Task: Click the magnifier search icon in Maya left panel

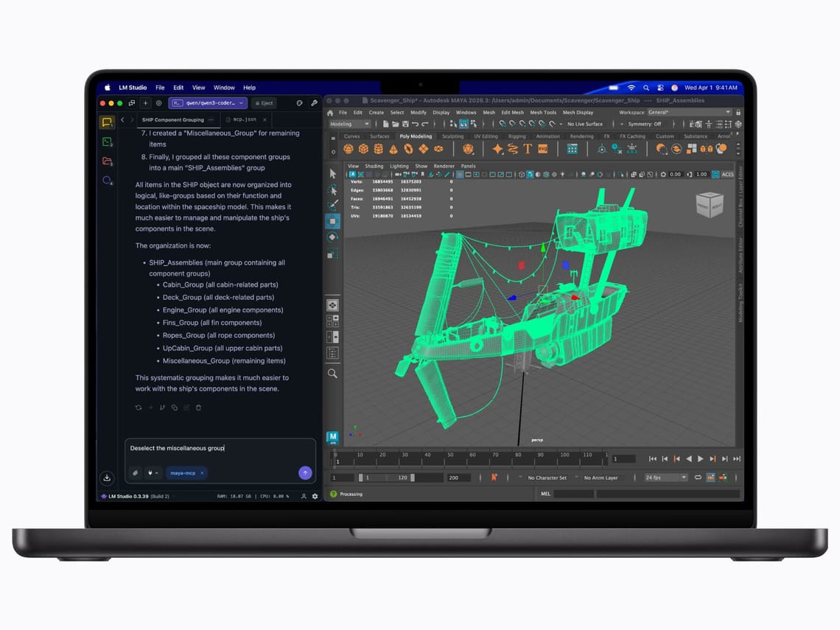Action: coord(332,374)
